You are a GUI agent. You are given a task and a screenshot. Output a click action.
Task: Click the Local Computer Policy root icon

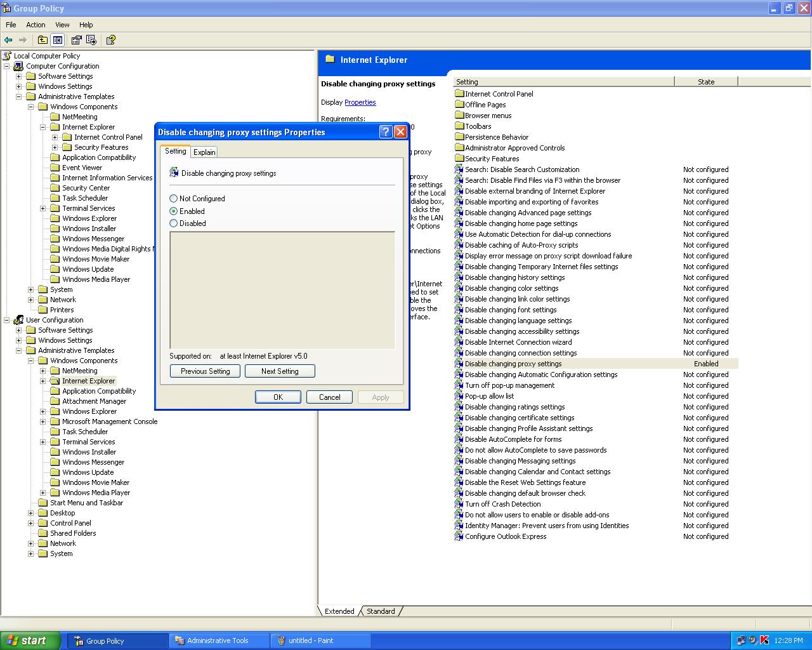pyautogui.click(x=7, y=56)
